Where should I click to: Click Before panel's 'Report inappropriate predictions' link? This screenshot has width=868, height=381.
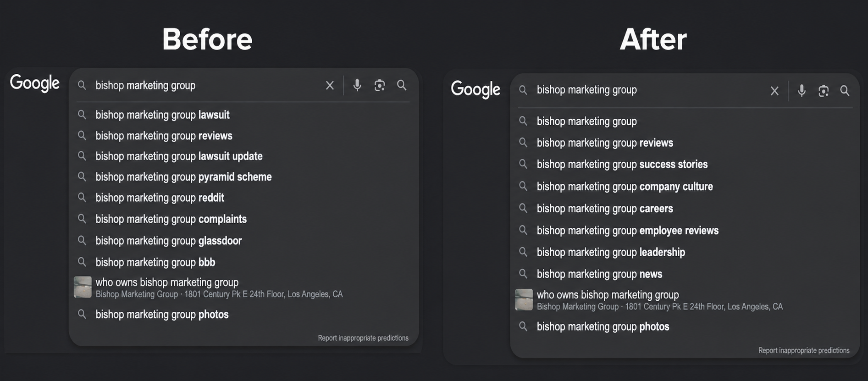coord(363,338)
